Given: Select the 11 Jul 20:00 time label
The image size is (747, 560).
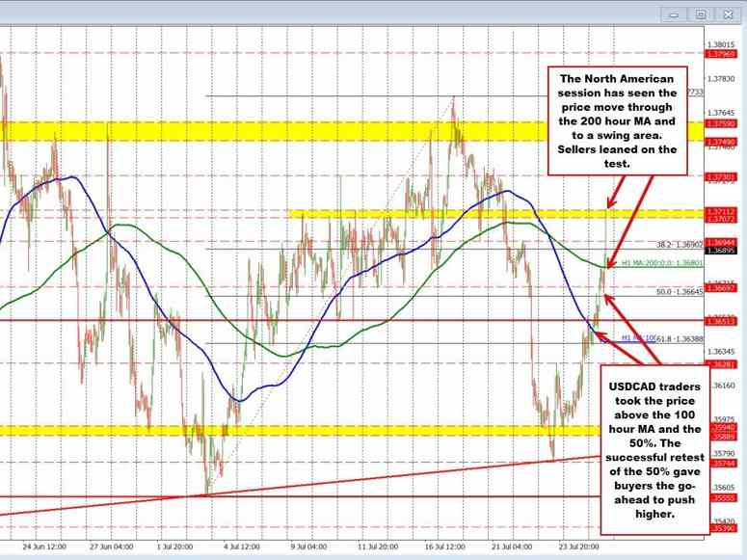Looking at the screenshot, I should tap(378, 547).
